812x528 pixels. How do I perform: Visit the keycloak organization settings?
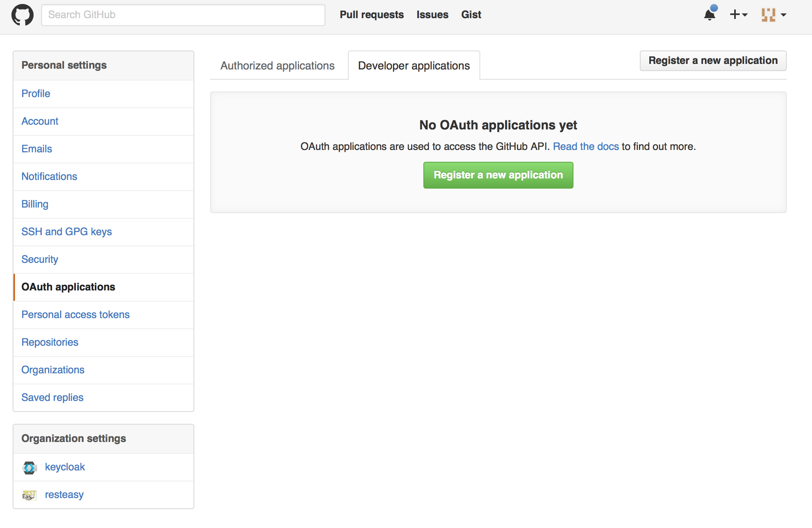click(x=65, y=467)
